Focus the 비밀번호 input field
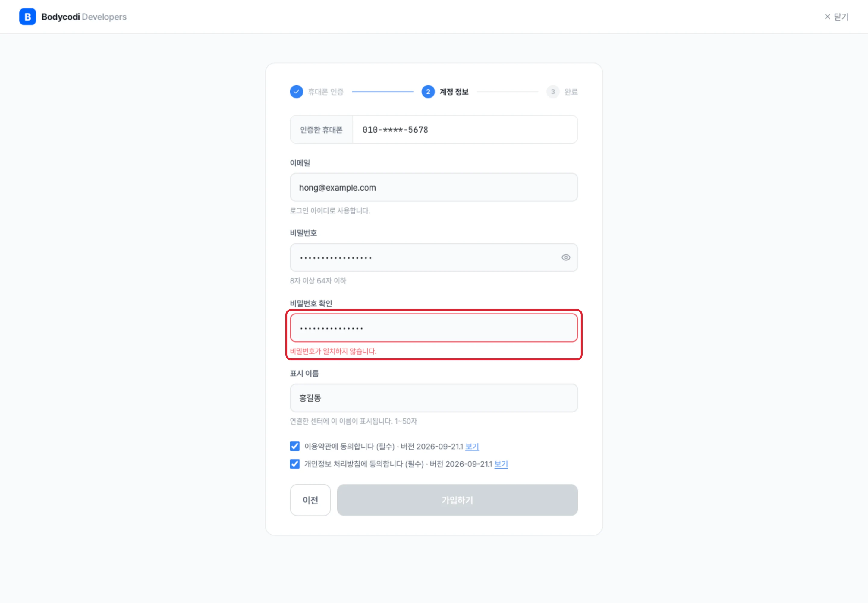The height and width of the screenshot is (603, 868). tap(434, 258)
